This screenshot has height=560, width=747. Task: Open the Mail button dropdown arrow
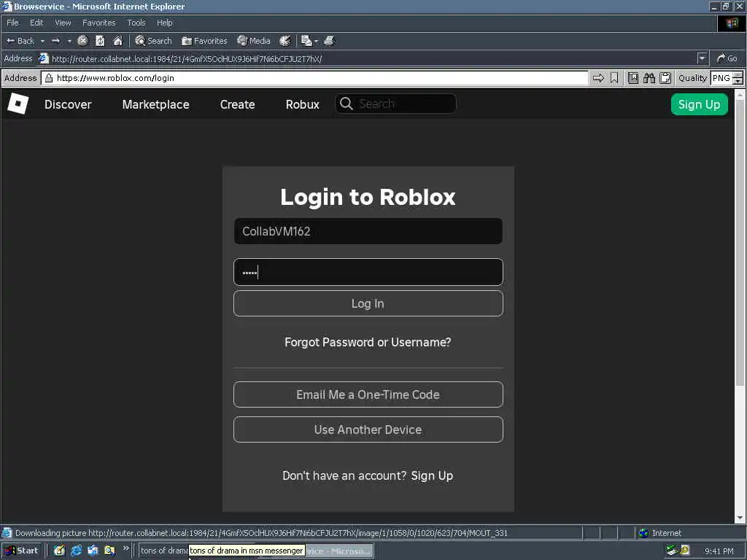(x=317, y=41)
